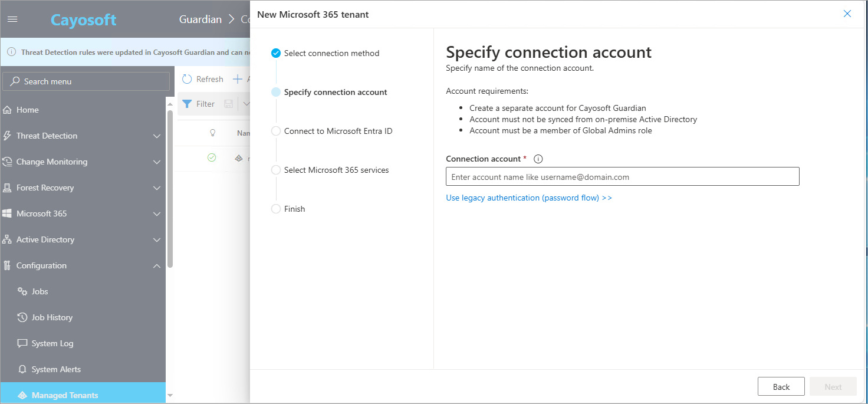Select the Home menu item

83,110
